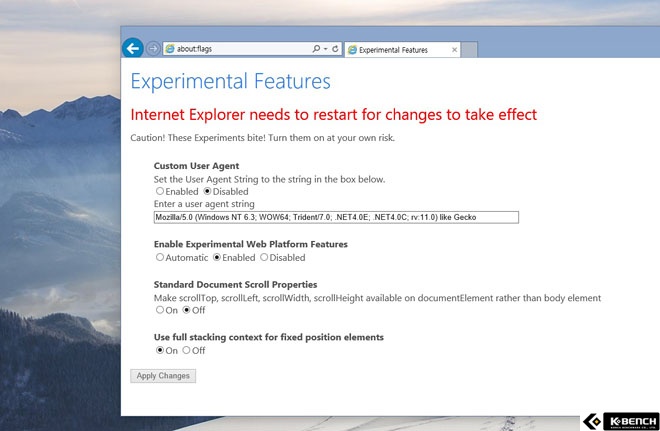Select Disabled for Custom User Agent
Screen dimensions: 660x431
207,191
